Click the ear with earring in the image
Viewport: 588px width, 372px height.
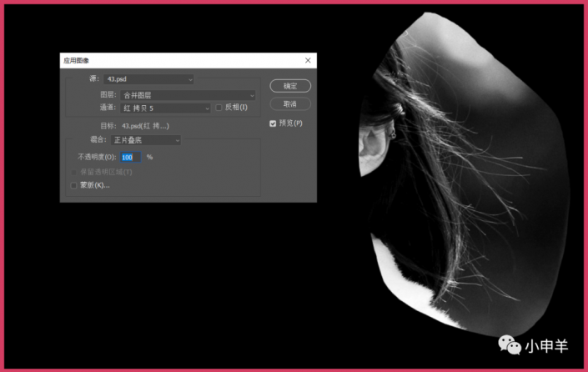click(x=370, y=148)
